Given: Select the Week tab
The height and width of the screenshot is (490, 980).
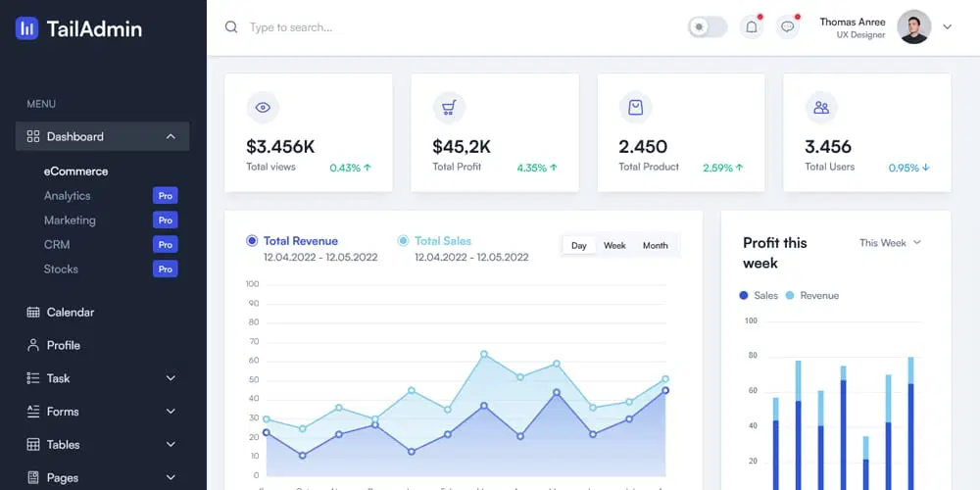Looking at the screenshot, I should click(x=614, y=245).
